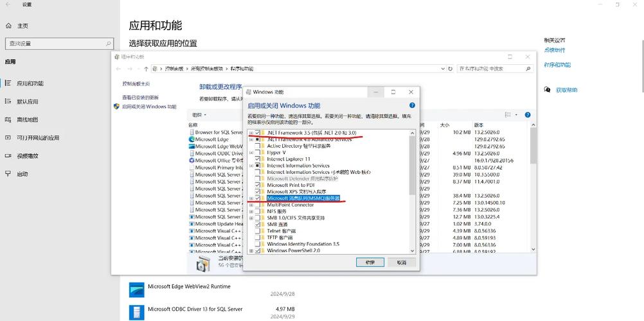Toggle the .NET Framework 4.8 Advanced Services checkbox

tap(258, 139)
